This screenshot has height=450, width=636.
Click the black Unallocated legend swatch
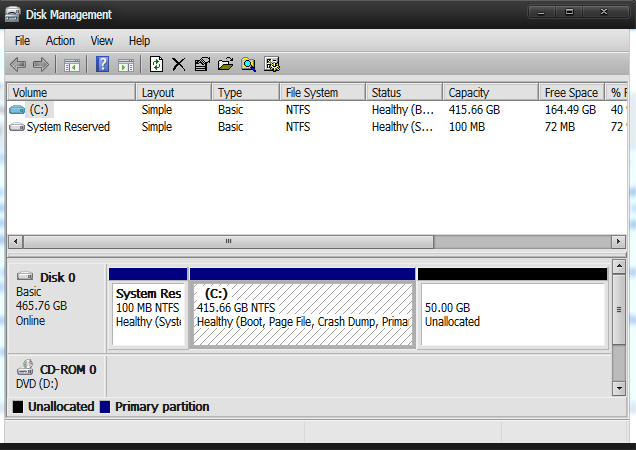coord(18,407)
